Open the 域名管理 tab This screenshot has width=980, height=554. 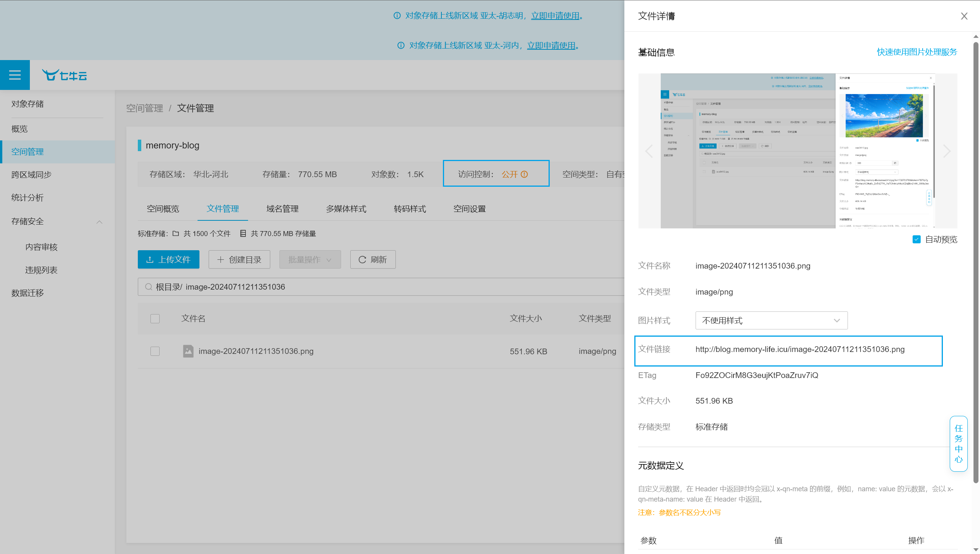click(283, 209)
